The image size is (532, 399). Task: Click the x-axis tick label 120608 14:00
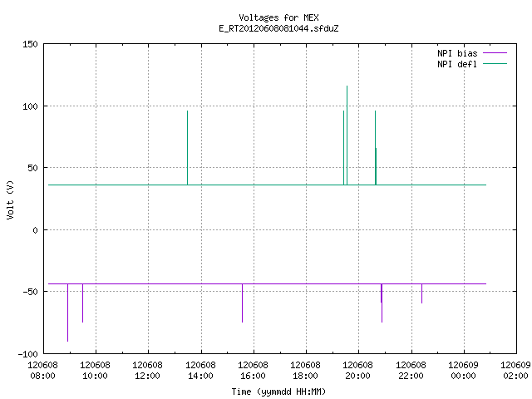coord(201,371)
